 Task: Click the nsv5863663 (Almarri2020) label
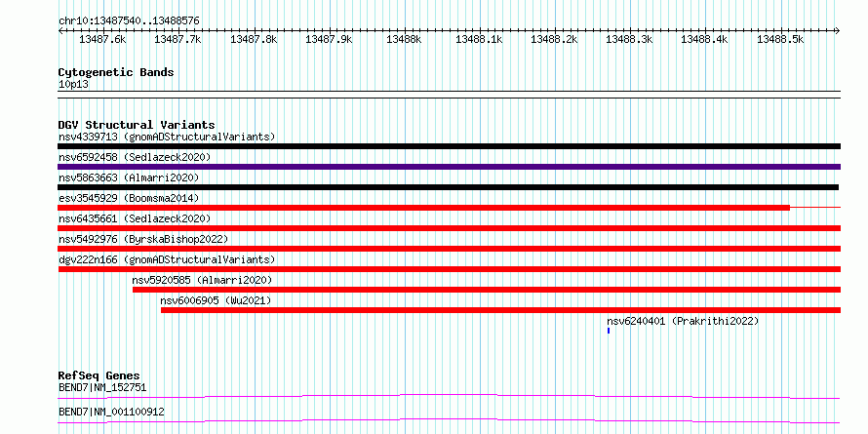tap(129, 178)
